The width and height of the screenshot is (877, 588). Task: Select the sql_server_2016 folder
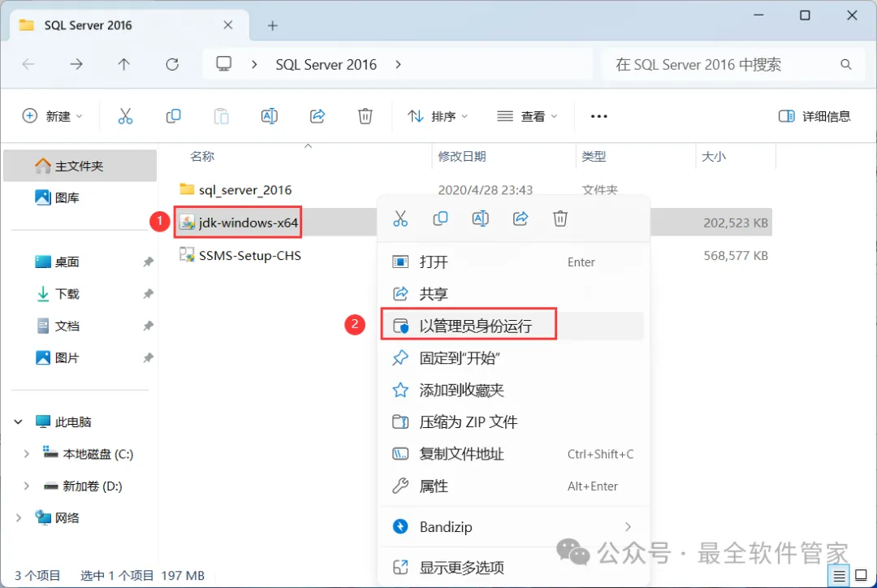pyautogui.click(x=245, y=190)
